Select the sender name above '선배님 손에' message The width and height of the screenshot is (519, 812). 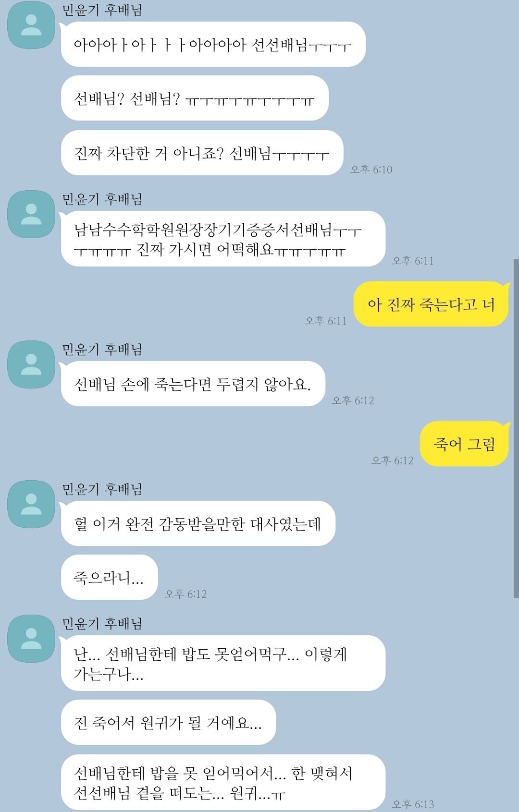(x=102, y=349)
